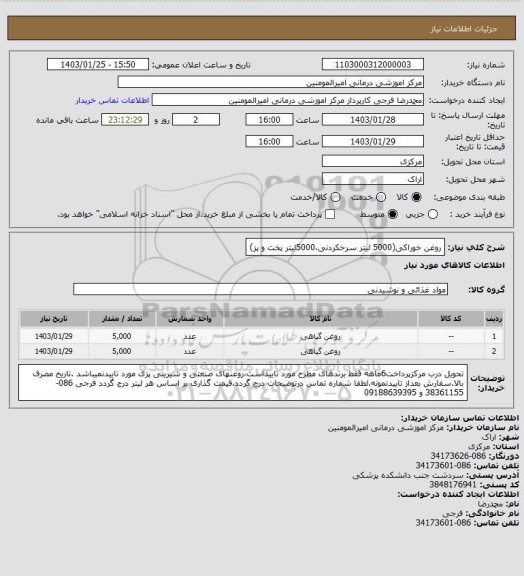This screenshot has width=524, height=576.
Task: Click quantity 5,000 in row 1
Action: point(122,336)
